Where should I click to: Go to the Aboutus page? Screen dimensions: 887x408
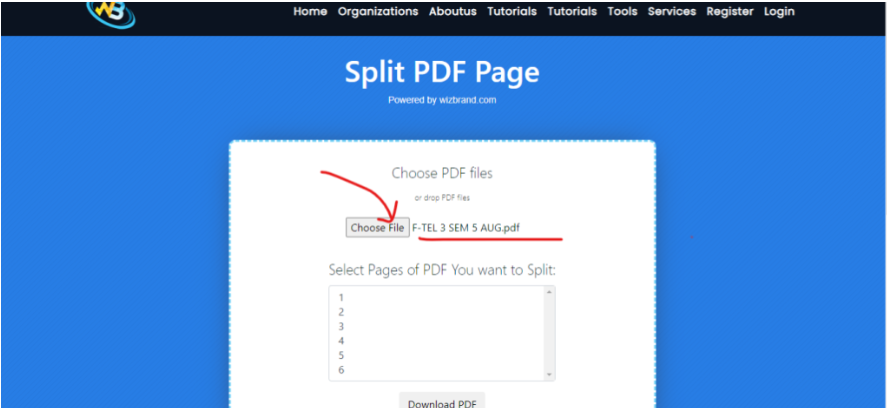point(453,11)
